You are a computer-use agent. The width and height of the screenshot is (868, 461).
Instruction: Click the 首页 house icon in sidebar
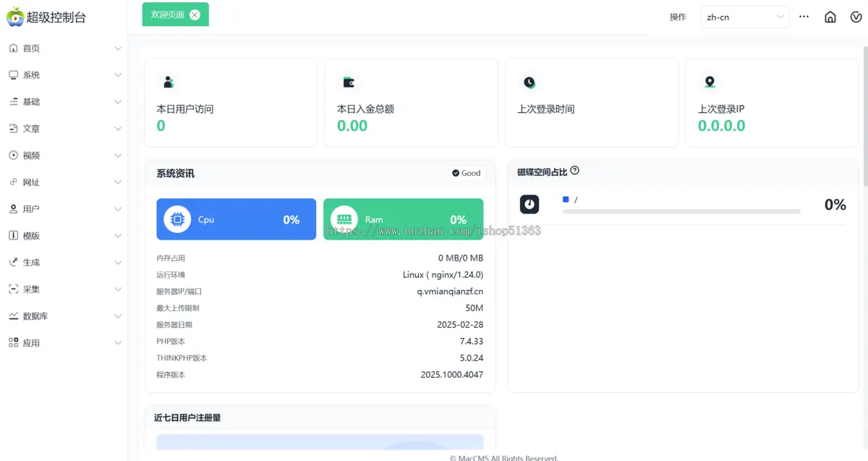(13, 48)
